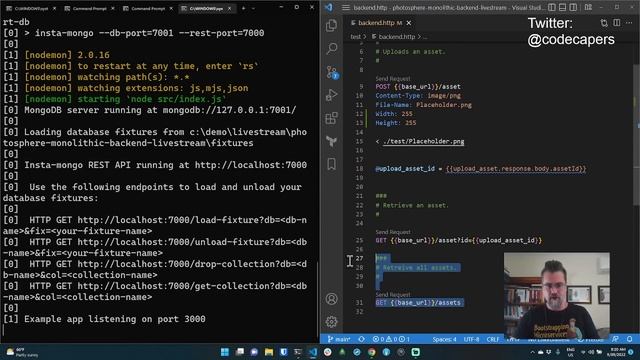Viewport: 640px width, 360px height.
Task: Open the Search view in activity bar
Action: tap(331, 49)
